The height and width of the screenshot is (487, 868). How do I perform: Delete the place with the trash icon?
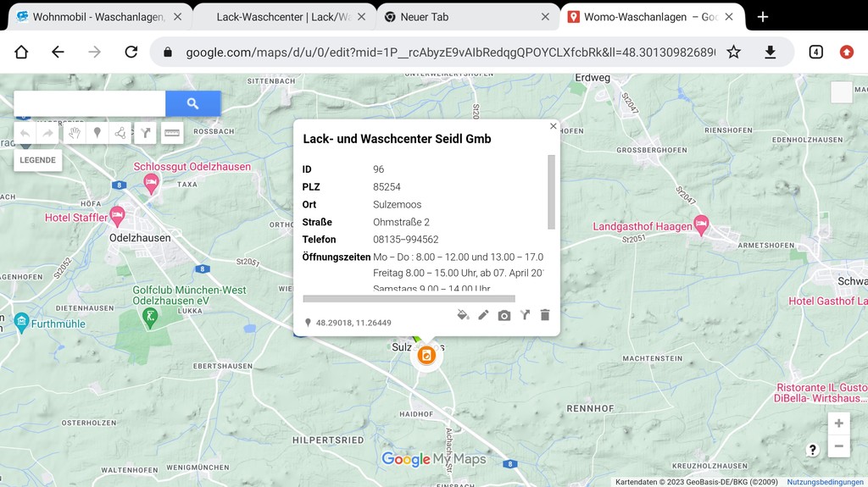pyautogui.click(x=545, y=315)
